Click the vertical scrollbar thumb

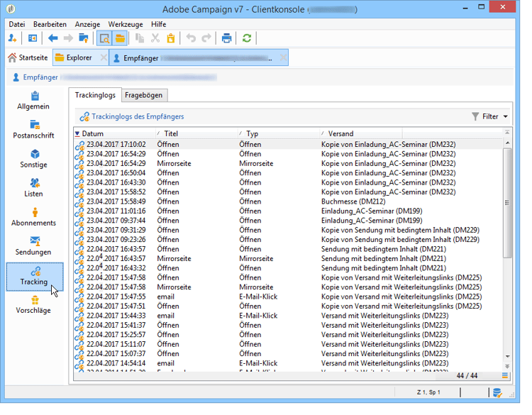[507, 203]
